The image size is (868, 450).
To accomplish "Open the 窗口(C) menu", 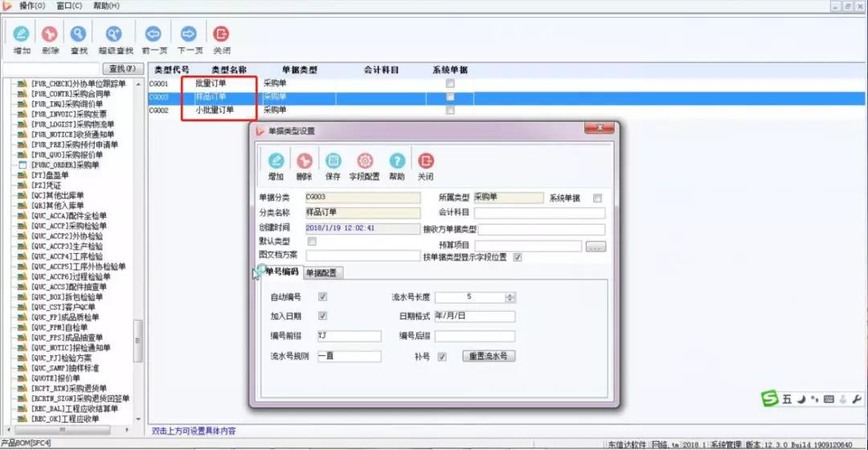I will [x=69, y=6].
